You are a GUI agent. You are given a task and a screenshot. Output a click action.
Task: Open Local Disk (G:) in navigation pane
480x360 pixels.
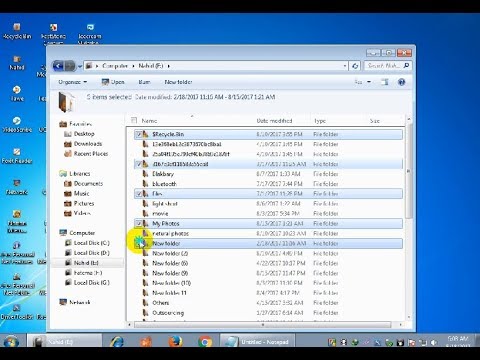(x=91, y=283)
